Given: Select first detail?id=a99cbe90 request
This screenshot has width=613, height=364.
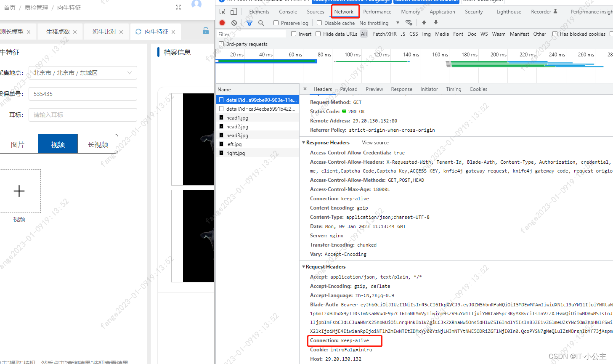Looking at the screenshot, I should (x=257, y=100).
